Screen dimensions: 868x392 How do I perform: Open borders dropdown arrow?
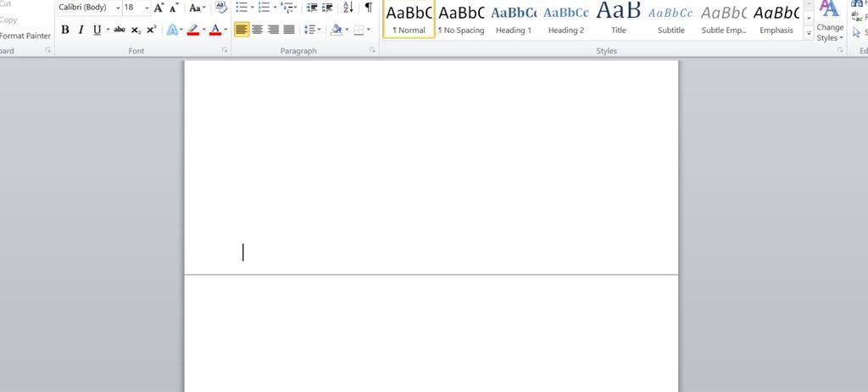tap(369, 30)
